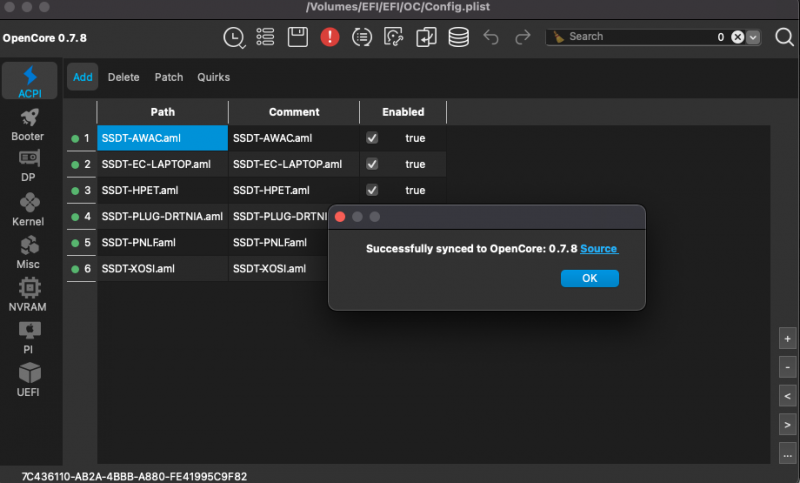
Task: Select the SSDT-XOSI.aml path cell
Action: point(162,269)
